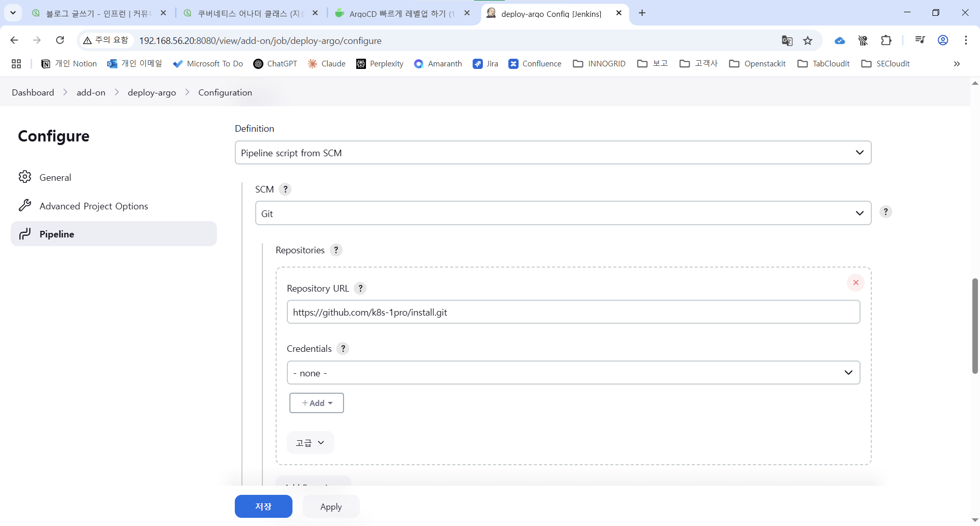This screenshot has height=526, width=980.
Task: Open help for Repository URL field
Action: [x=360, y=289]
